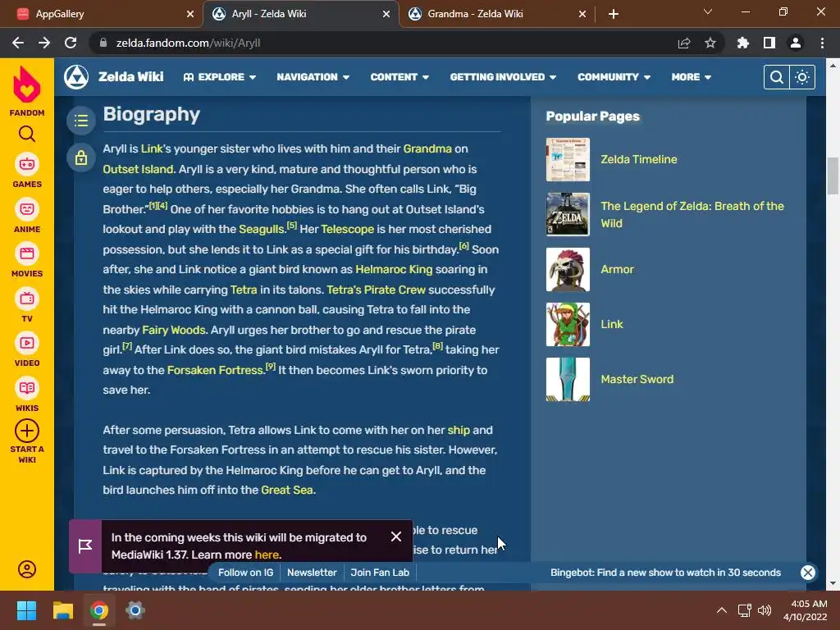This screenshot has height=630, width=840.
Task: Expand the Navigation dropdown menu
Action: point(313,77)
